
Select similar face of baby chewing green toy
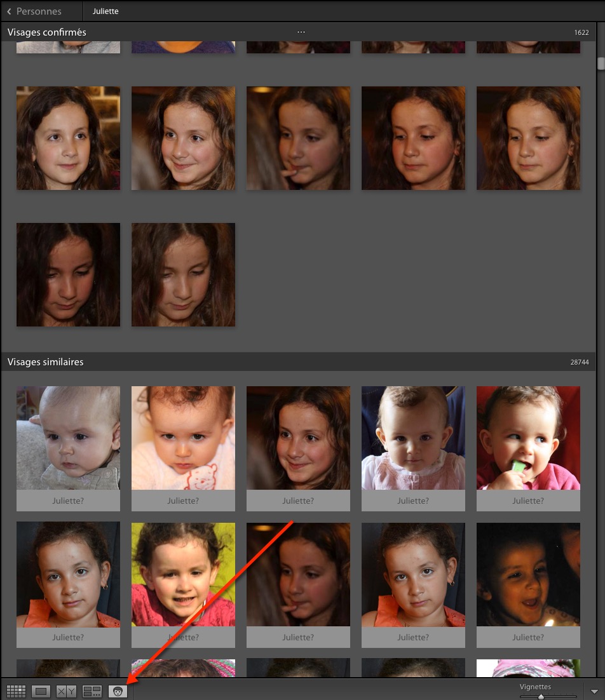[x=528, y=438]
